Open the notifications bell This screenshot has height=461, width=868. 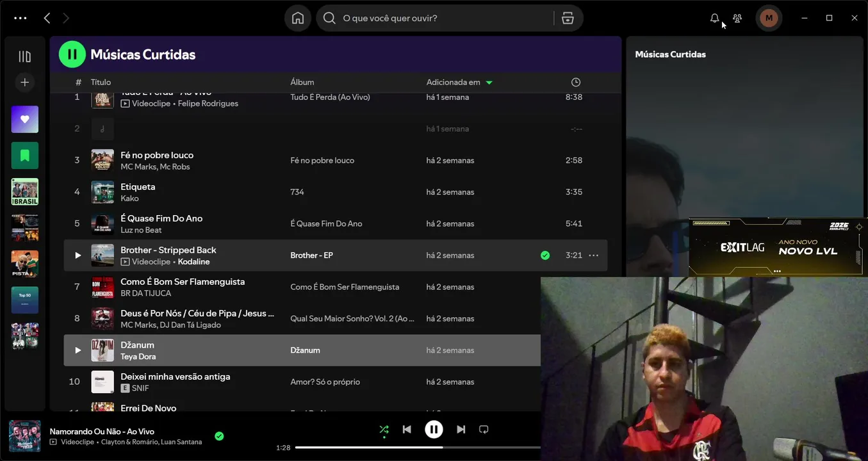coord(715,18)
